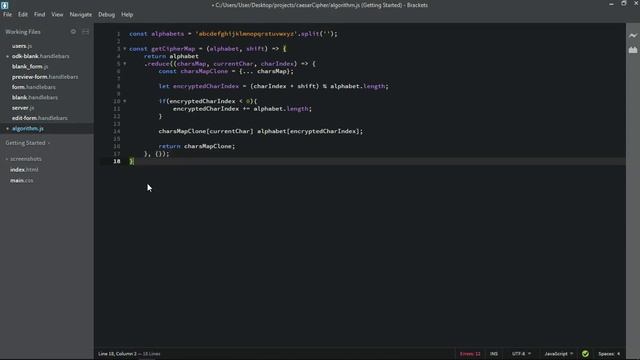Select odk-blank.handlebars working file

tap(40, 56)
